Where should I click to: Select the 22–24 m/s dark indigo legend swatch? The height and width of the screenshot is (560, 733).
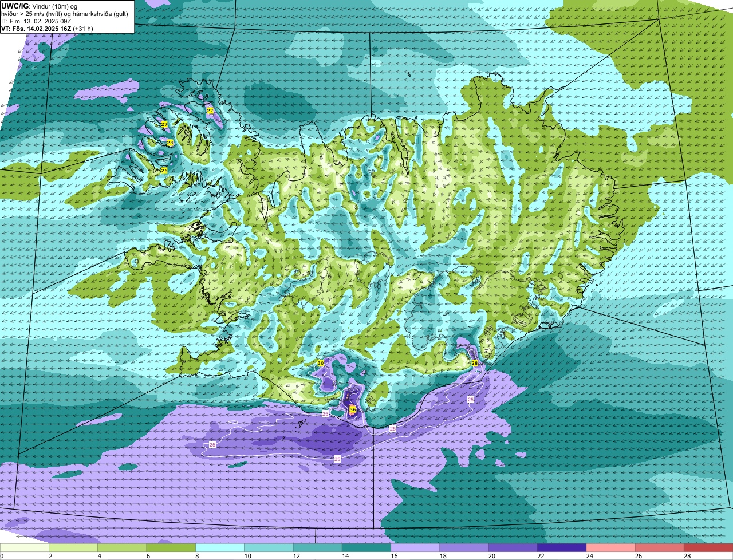[562, 547]
